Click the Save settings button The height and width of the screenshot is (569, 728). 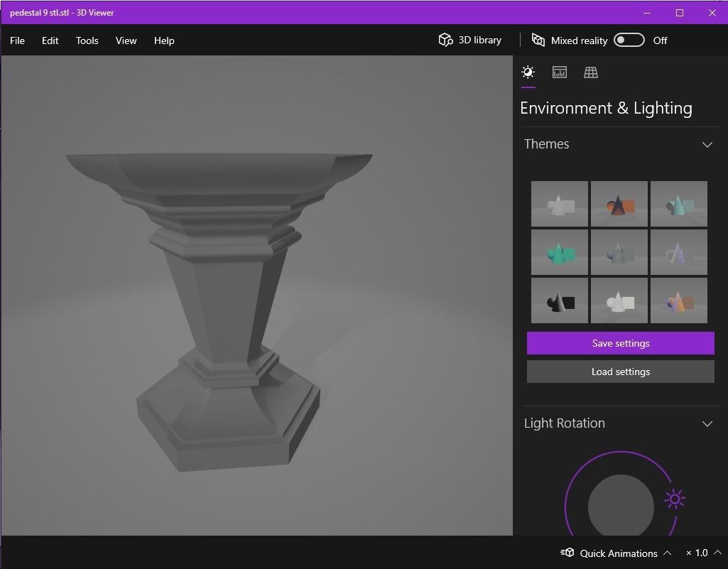[x=620, y=343]
